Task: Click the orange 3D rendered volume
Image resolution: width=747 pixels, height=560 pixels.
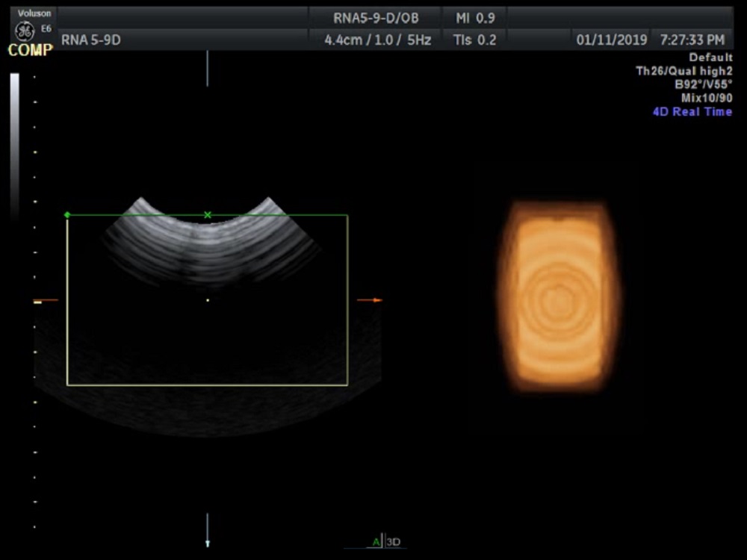Action: point(557,296)
